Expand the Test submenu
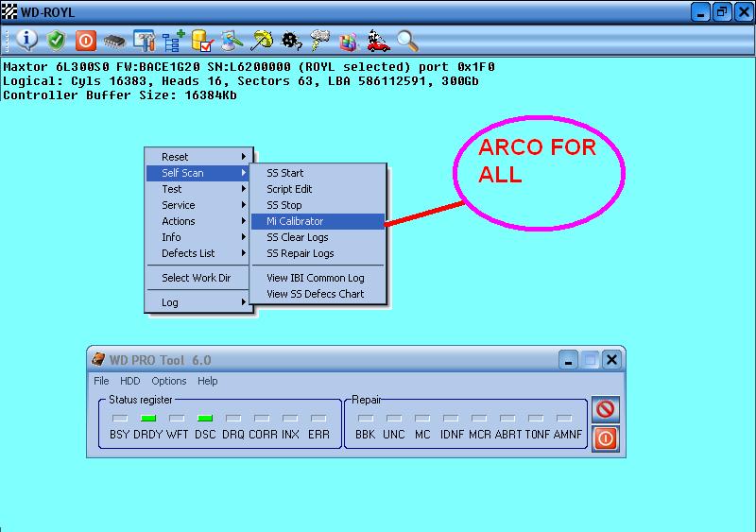756x532 pixels. (199, 189)
